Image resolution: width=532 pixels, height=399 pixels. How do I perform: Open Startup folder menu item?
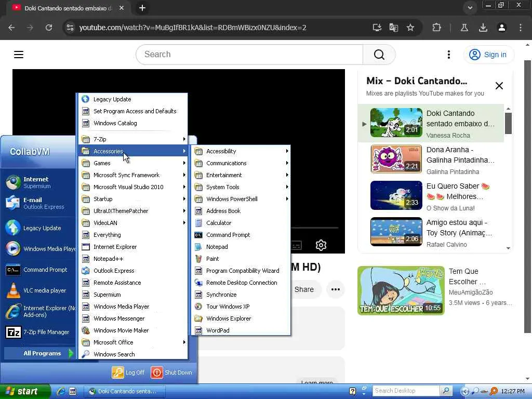pyautogui.click(x=133, y=199)
